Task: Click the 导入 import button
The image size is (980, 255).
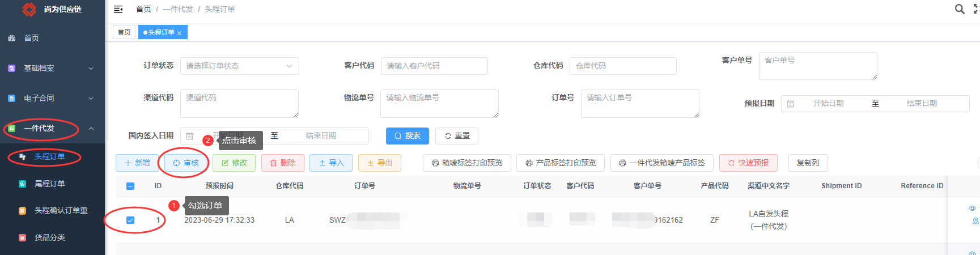Action: [x=331, y=163]
